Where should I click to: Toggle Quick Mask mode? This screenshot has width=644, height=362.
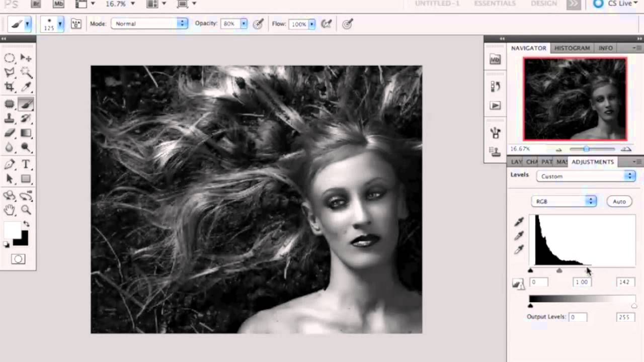pos(18,259)
